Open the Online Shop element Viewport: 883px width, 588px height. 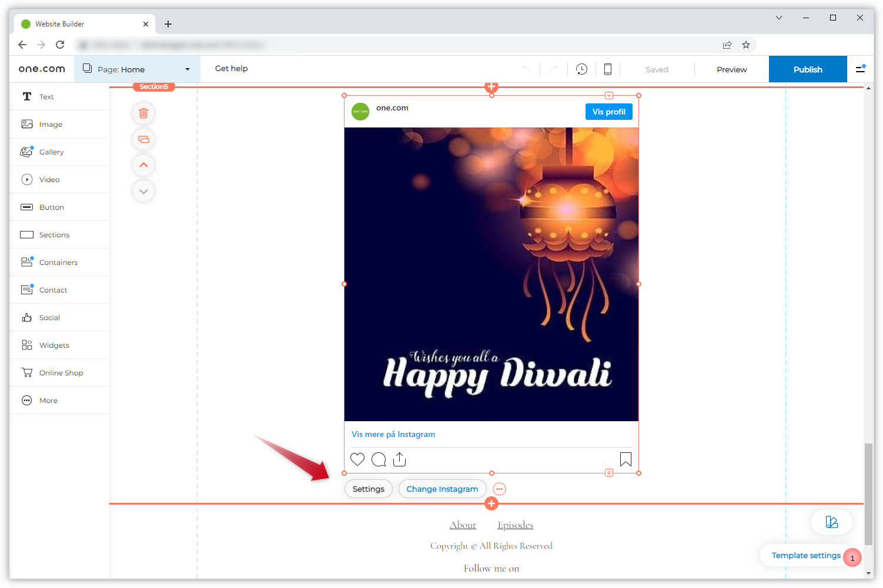tap(61, 372)
